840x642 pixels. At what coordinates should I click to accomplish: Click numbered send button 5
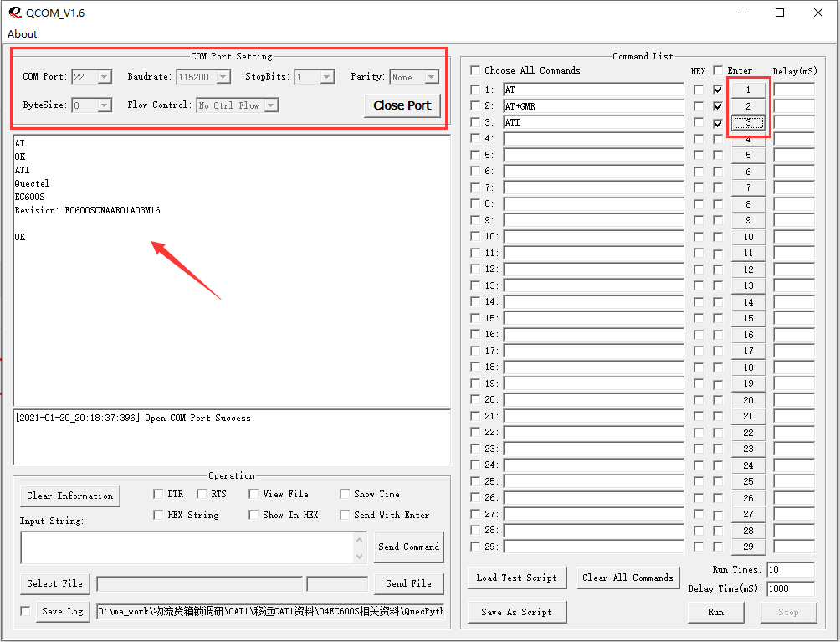[749, 156]
